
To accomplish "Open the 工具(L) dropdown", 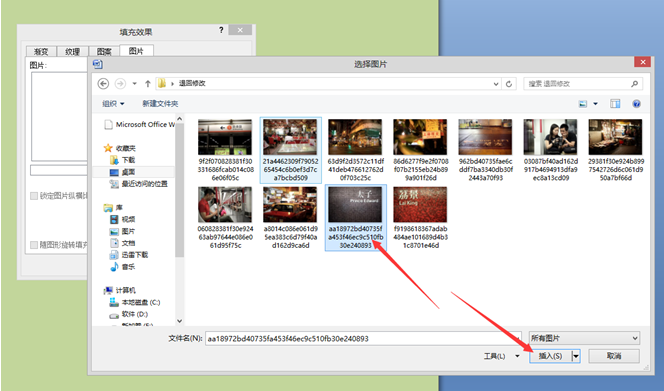I will coord(501,356).
